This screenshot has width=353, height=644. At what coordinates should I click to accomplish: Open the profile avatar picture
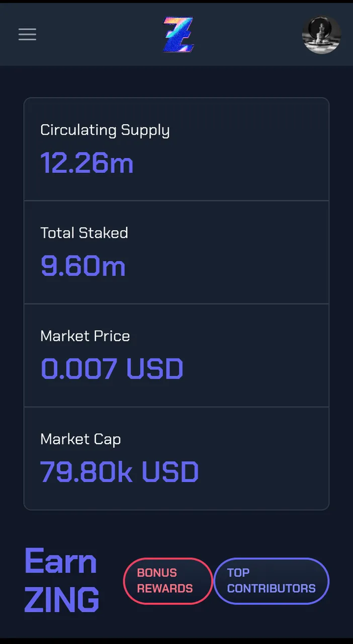(321, 35)
